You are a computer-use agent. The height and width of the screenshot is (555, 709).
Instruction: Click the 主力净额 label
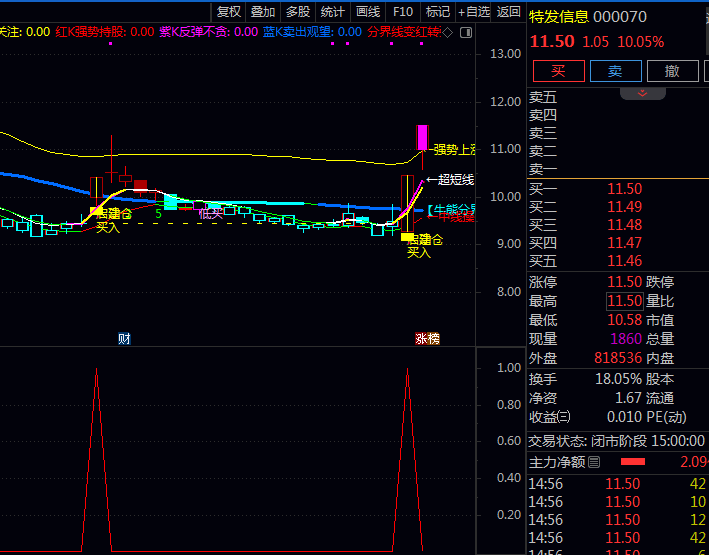557,462
